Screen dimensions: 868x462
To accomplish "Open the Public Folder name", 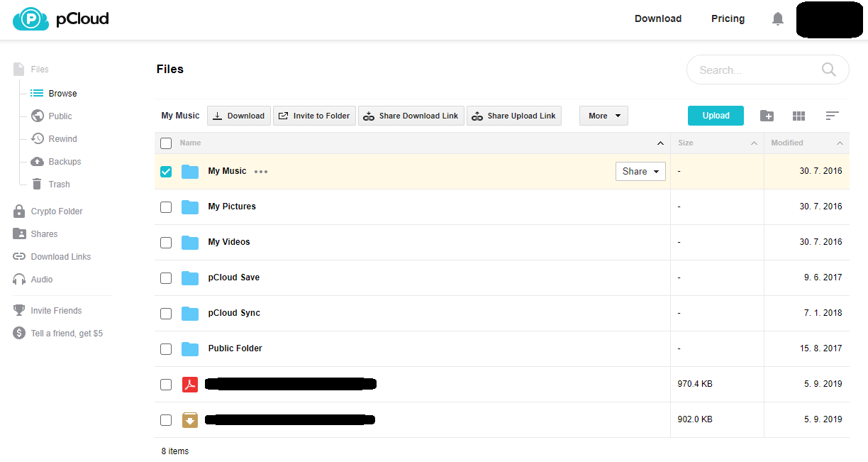I will (x=235, y=348).
